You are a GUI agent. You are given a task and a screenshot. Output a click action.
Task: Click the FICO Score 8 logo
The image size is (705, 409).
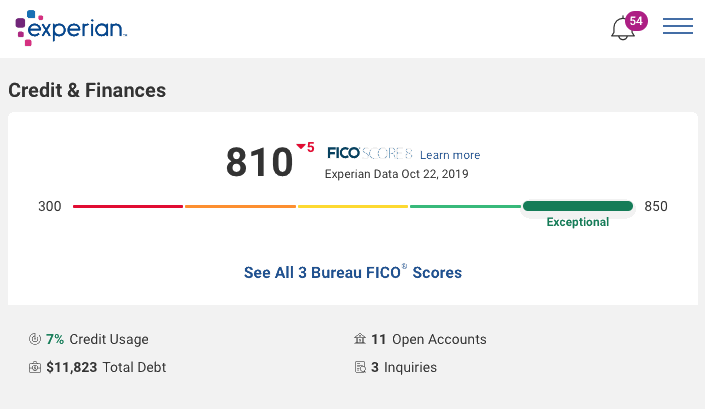370,154
